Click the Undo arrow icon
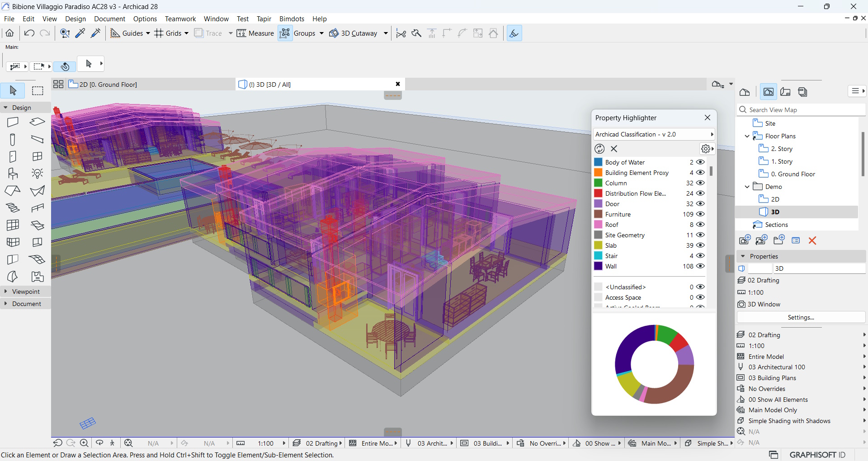Image resolution: width=868 pixels, height=461 pixels. pyautogui.click(x=29, y=33)
